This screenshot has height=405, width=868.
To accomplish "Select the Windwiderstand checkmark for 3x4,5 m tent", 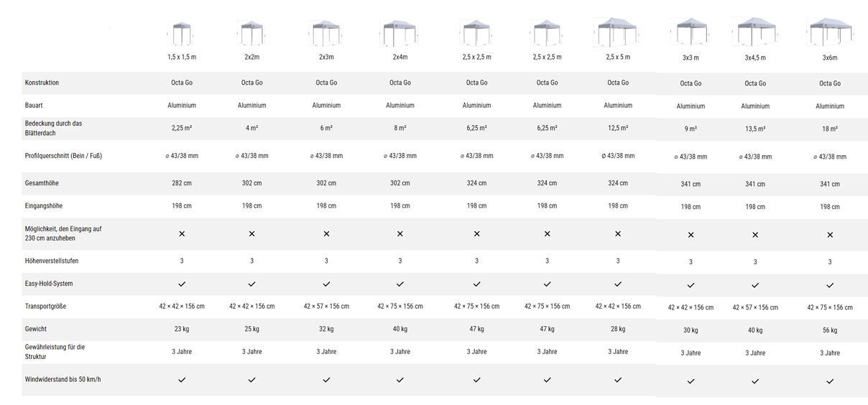I will pyautogui.click(x=755, y=381).
